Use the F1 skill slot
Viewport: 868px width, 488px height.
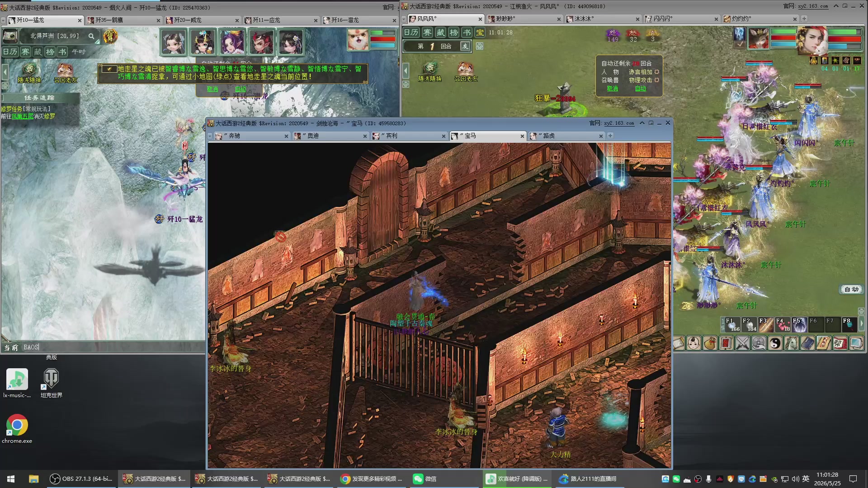pyautogui.click(x=731, y=324)
